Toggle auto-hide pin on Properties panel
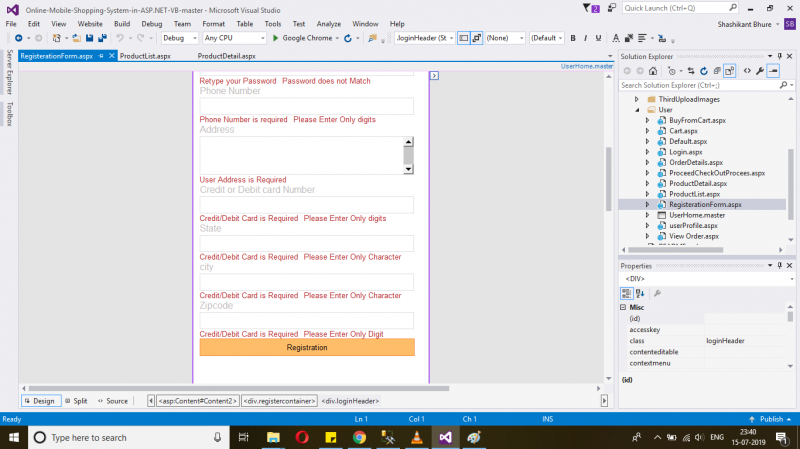This screenshot has height=449, width=800. point(780,265)
